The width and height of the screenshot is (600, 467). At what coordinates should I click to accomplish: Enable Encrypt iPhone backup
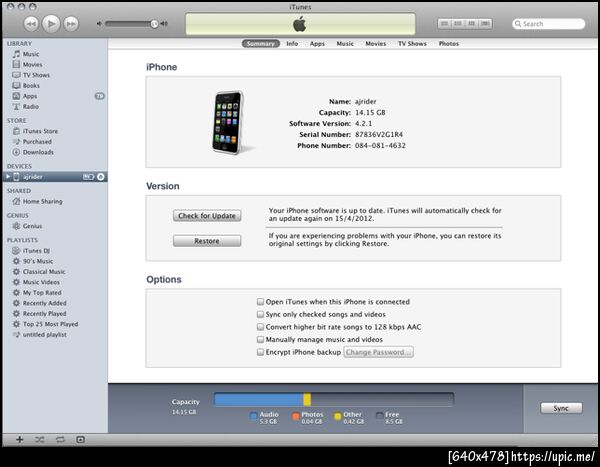pyautogui.click(x=260, y=352)
